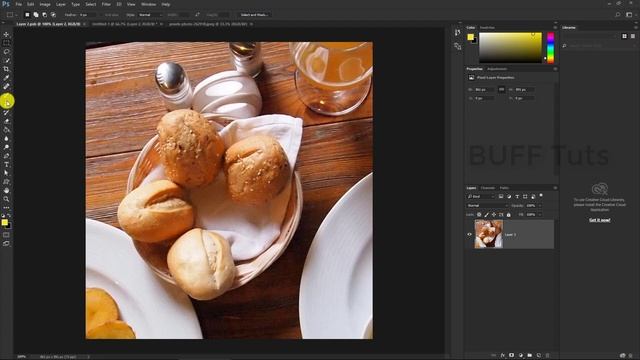The height and width of the screenshot is (360, 640).
Task: Select the Eraser tool
Action: click(x=6, y=121)
